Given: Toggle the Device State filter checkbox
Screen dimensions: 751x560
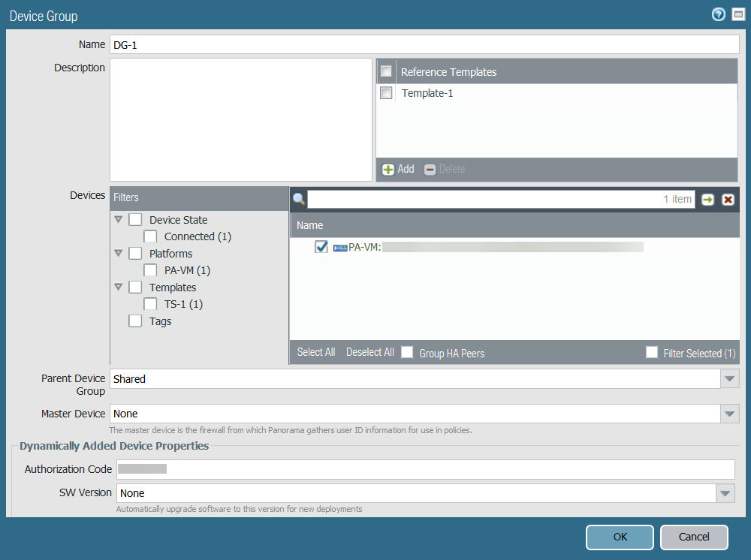Looking at the screenshot, I should (x=135, y=220).
